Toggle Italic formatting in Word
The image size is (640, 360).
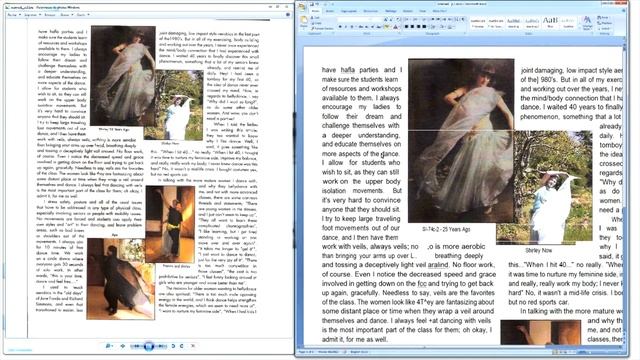tap(346, 27)
